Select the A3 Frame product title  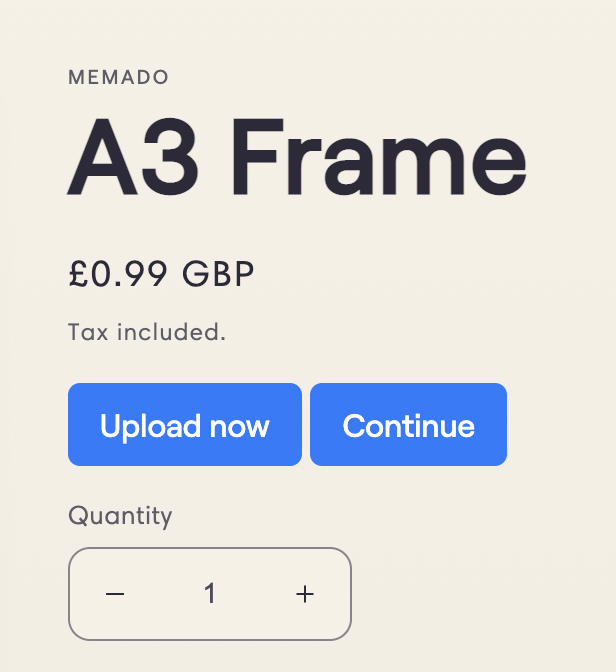297,159
